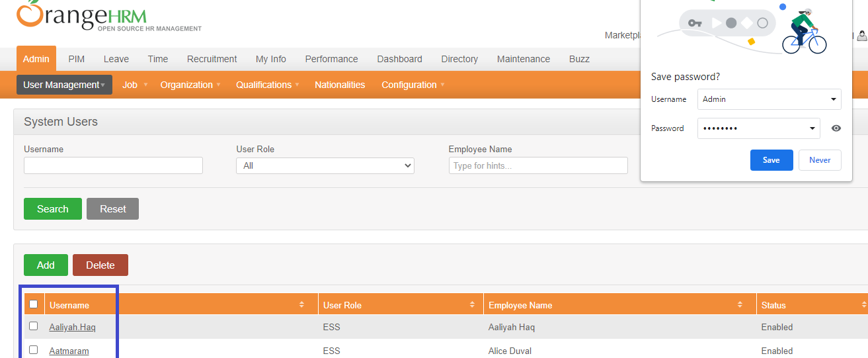The height and width of the screenshot is (358, 868).
Task: Click the Username column header
Action: [x=69, y=305]
